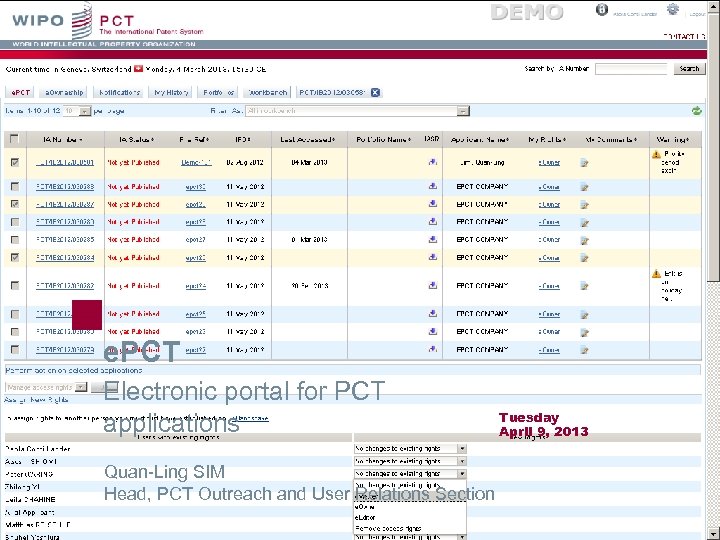The height and width of the screenshot is (540, 720).
Task: Edit comments icon in the epct23 row
Action: click(x=584, y=332)
